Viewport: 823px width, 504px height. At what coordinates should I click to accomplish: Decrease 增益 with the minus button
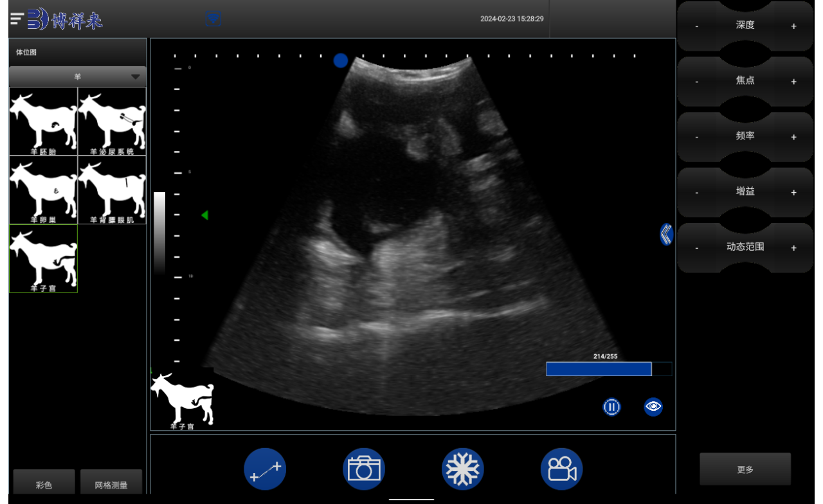pos(697,192)
